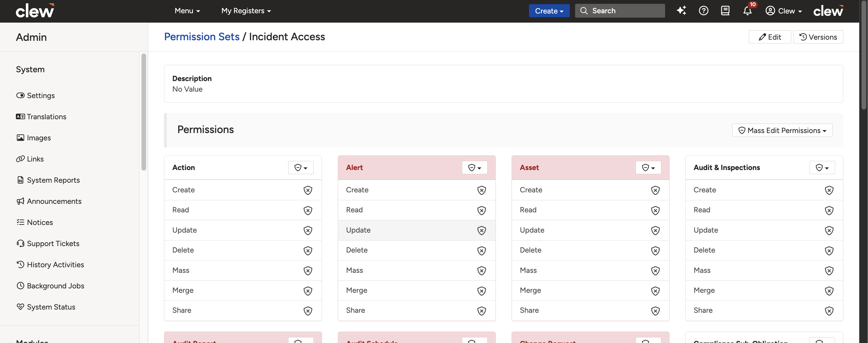Viewport: 868px width, 343px height.
Task: Toggle Action Delete permission shield
Action: point(308,250)
